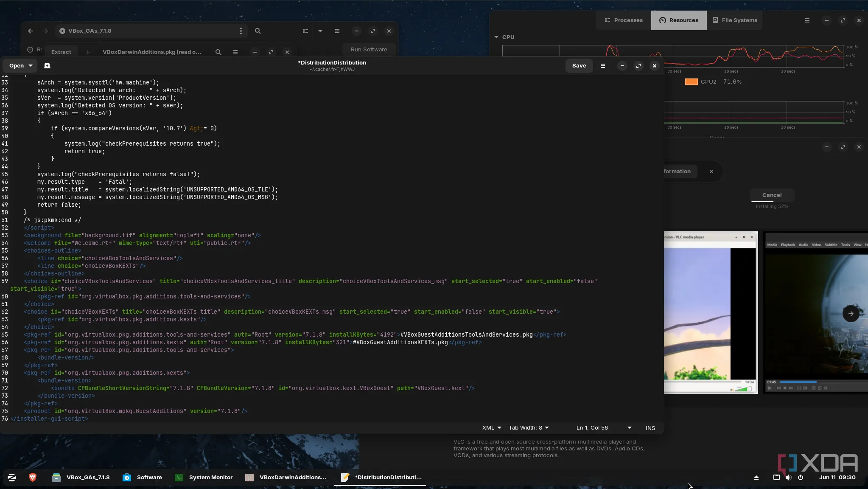Click the 'return false;' line in the code
This screenshot has width=868, height=489.
tap(59, 205)
